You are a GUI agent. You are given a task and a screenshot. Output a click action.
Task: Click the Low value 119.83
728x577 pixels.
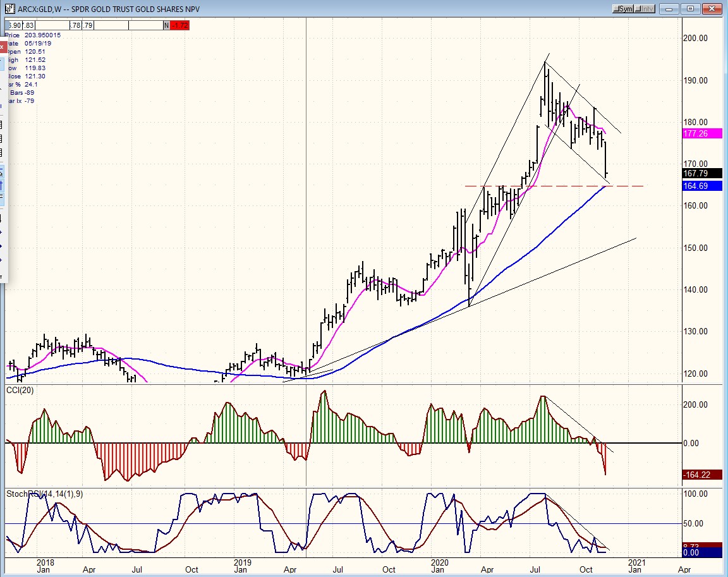tap(35, 68)
